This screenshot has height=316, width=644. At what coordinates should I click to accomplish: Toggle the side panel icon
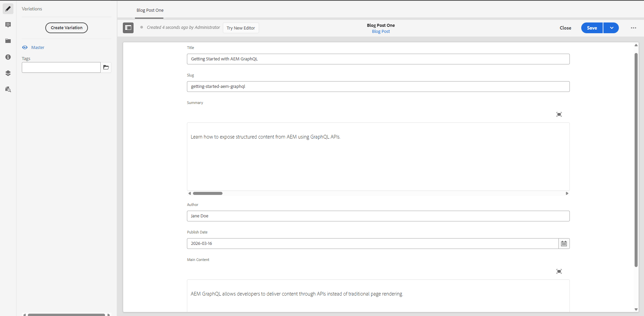pyautogui.click(x=128, y=28)
